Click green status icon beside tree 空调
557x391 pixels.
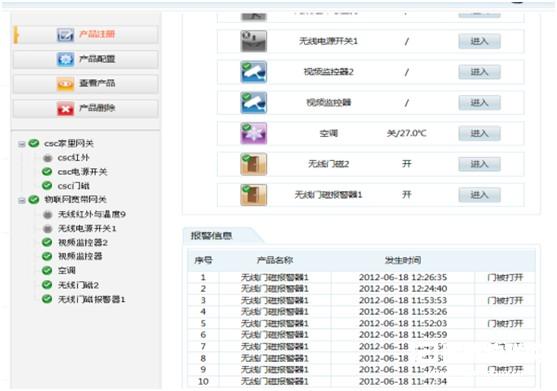[x=47, y=270]
